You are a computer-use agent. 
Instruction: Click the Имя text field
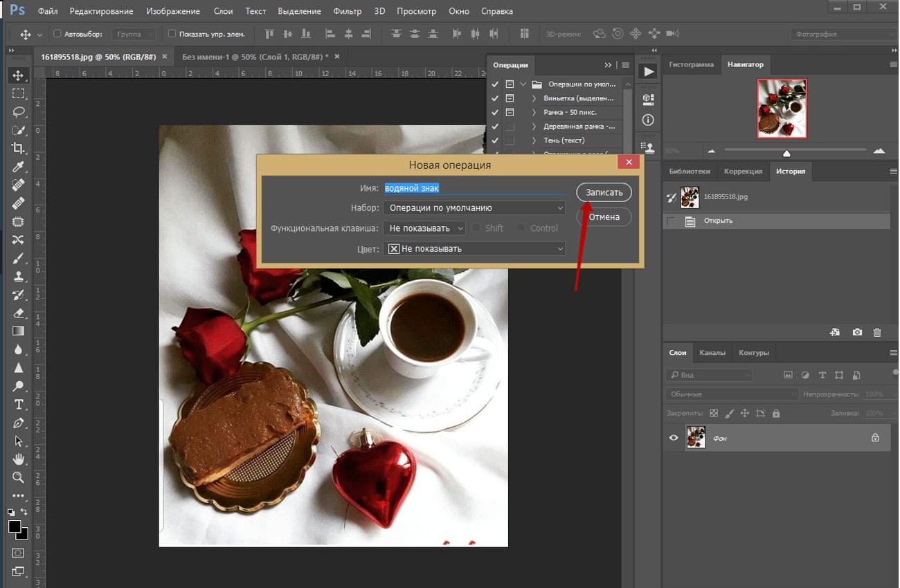[x=474, y=188]
